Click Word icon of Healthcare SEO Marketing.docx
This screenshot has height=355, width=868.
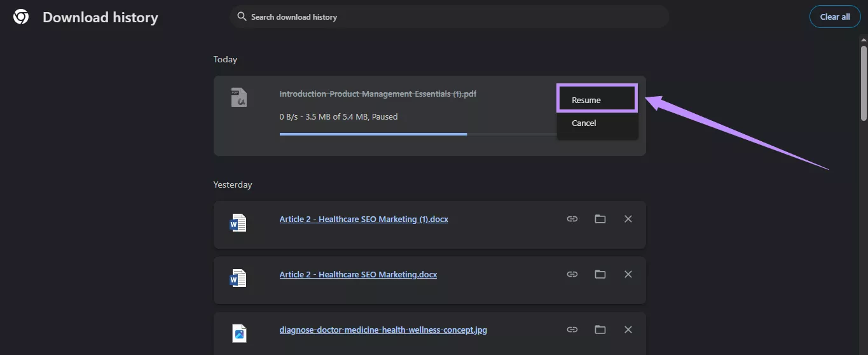coord(238,278)
